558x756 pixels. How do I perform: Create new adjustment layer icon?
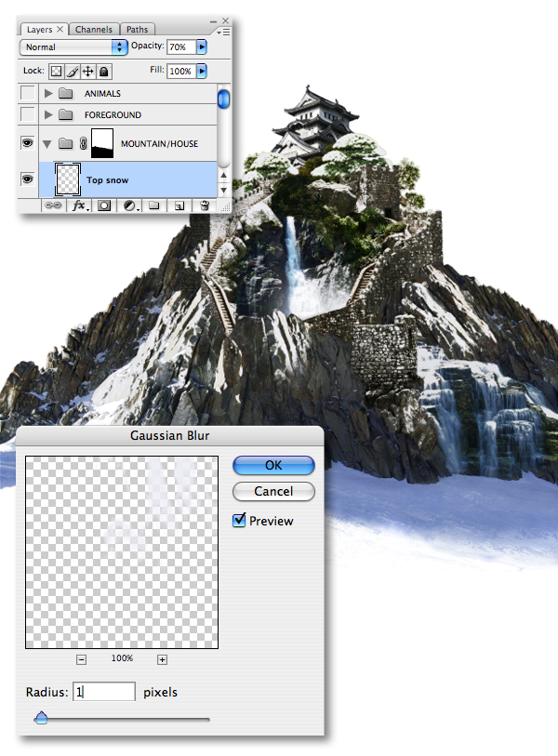click(131, 206)
